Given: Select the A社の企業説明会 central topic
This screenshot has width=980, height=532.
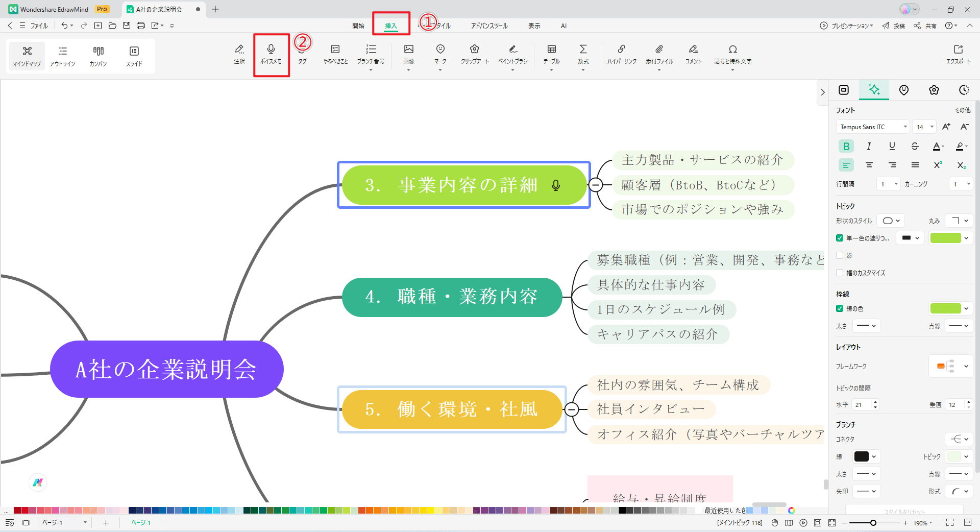Looking at the screenshot, I should 167,369.
